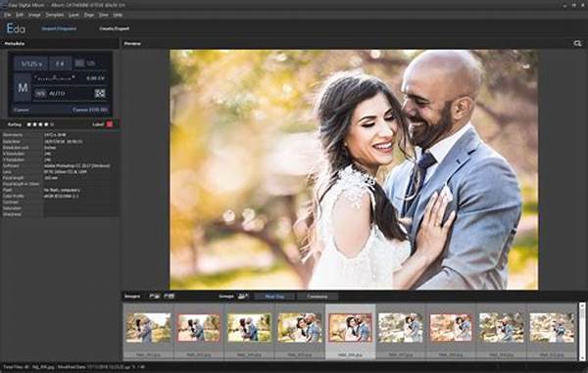Click the magnifier icon above the preview
The image size is (588, 373).
[577, 43]
